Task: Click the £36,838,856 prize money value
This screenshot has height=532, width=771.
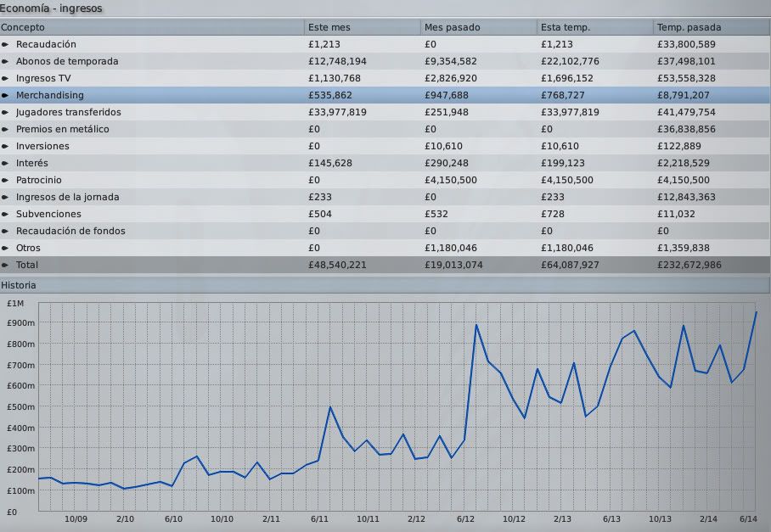Action: [x=686, y=129]
